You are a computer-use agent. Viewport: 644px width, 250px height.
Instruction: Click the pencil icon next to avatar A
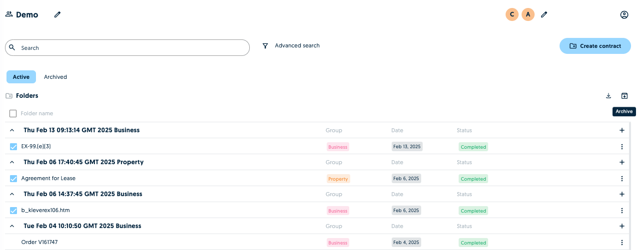tap(544, 15)
